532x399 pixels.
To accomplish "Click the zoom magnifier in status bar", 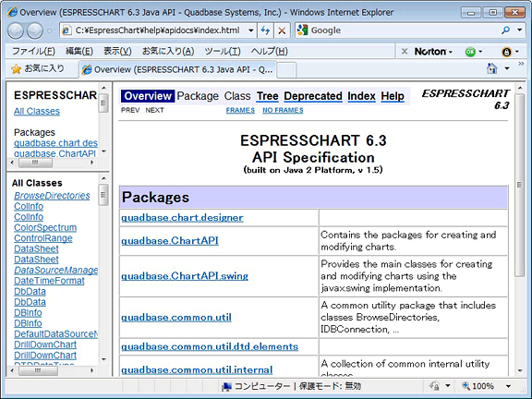I will pyautogui.click(x=465, y=386).
